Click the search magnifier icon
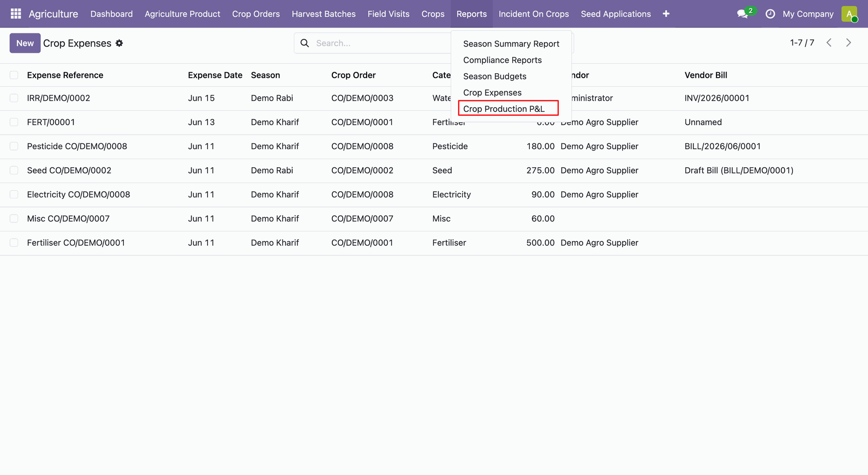This screenshot has width=868, height=475. click(x=305, y=43)
